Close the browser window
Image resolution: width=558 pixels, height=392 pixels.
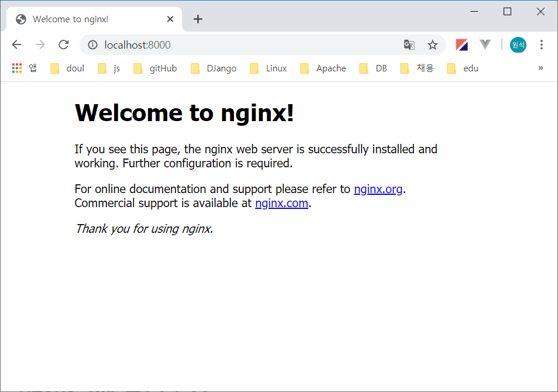(x=540, y=11)
